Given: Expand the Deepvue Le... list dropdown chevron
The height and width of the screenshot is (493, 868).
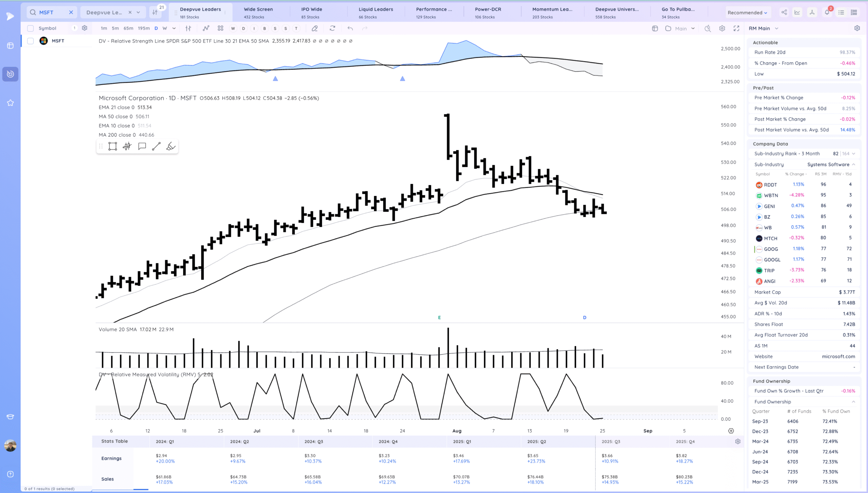Looking at the screenshot, I should (138, 13).
